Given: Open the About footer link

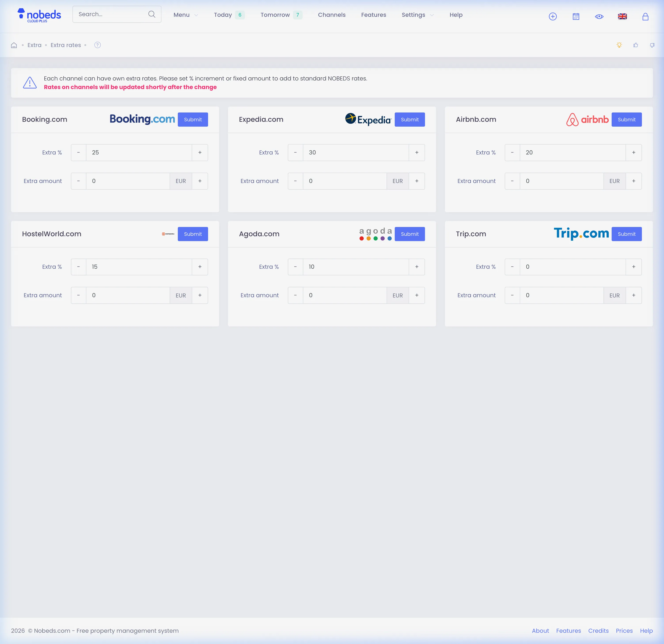Looking at the screenshot, I should click(x=540, y=631).
